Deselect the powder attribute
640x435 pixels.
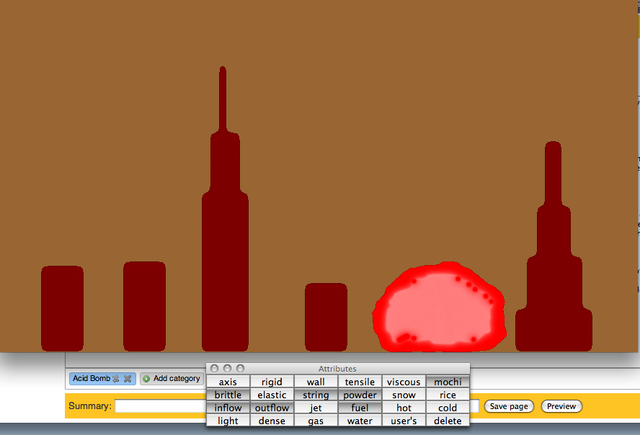point(360,395)
